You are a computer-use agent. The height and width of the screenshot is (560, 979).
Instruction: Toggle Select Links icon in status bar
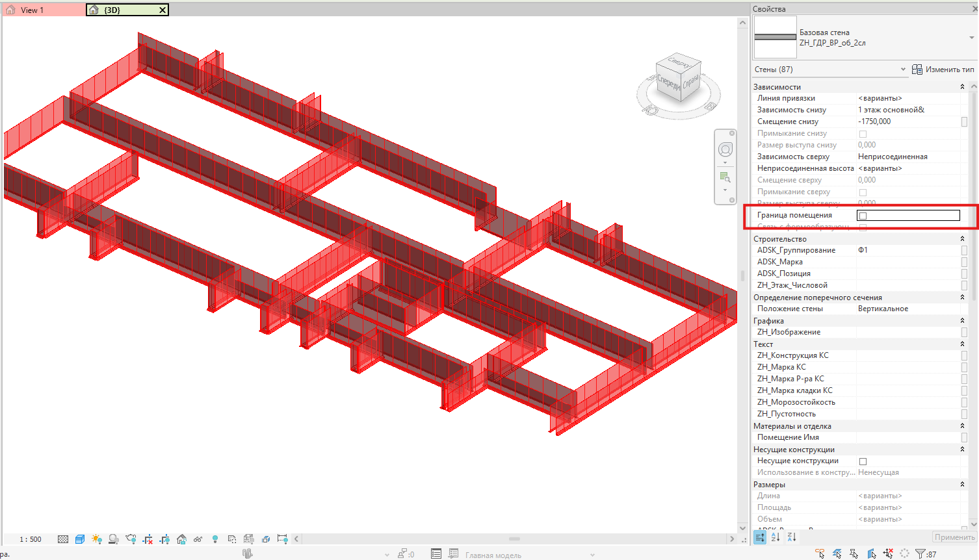(820, 554)
